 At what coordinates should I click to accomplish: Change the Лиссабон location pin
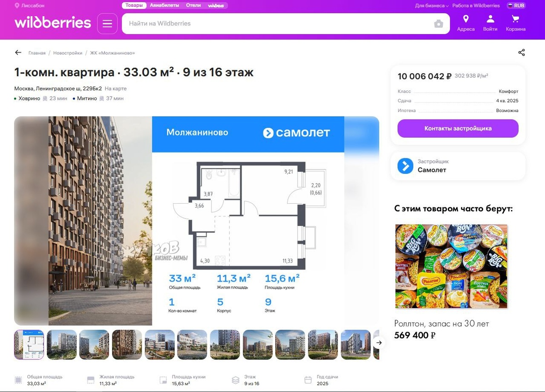(x=30, y=6)
